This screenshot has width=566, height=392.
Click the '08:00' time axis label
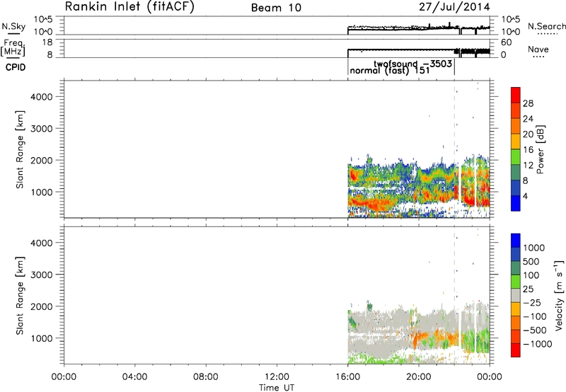point(206,376)
